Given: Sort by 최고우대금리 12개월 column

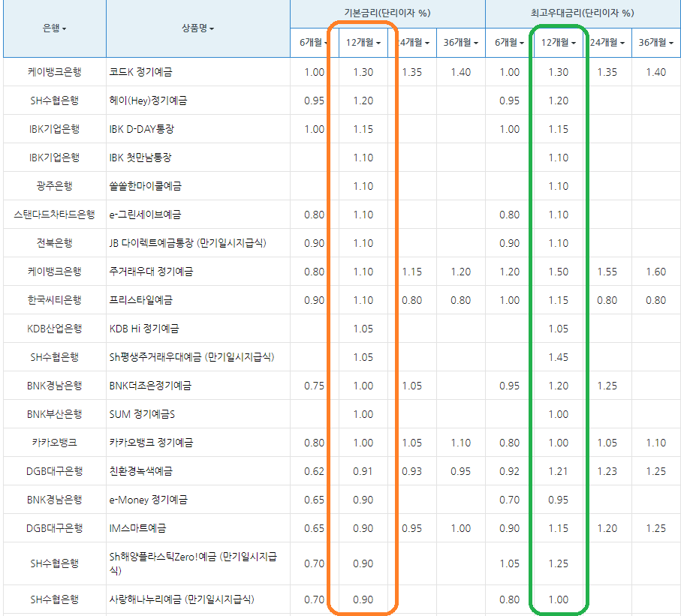Looking at the screenshot, I should point(558,43).
